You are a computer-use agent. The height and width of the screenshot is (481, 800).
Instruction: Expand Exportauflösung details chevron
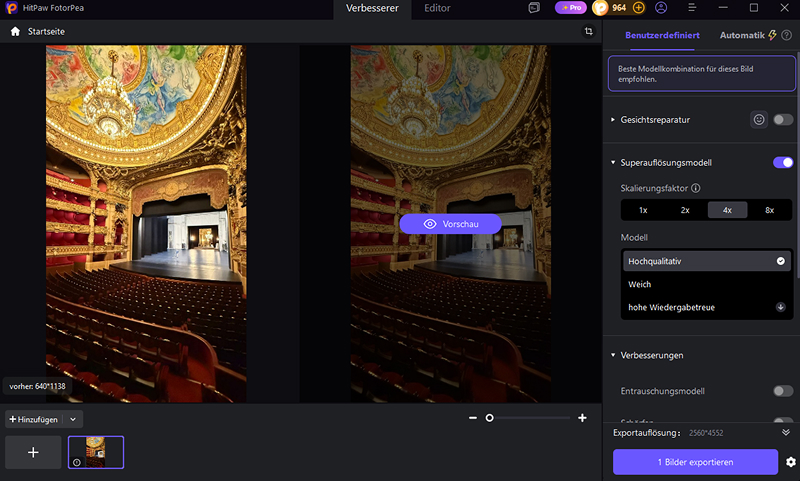(786, 433)
